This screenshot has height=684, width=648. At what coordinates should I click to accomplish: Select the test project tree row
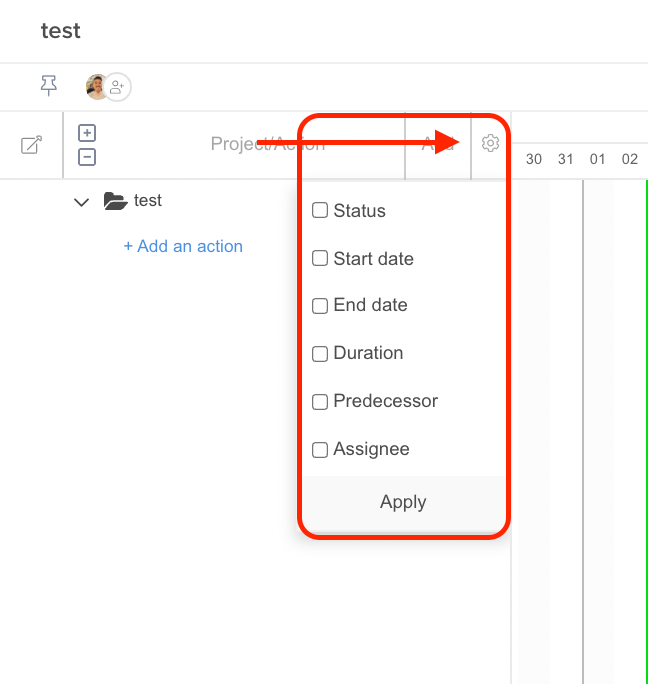(x=183, y=201)
